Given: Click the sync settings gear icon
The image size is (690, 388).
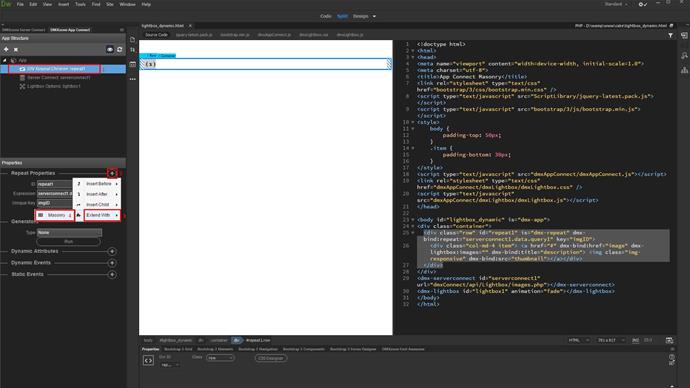Looking at the screenshot, I should (642, 4).
